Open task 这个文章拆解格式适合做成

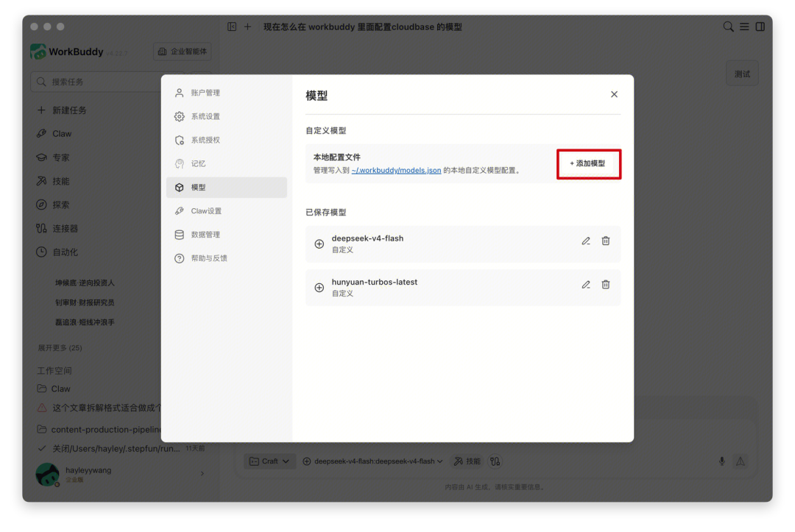click(x=99, y=408)
